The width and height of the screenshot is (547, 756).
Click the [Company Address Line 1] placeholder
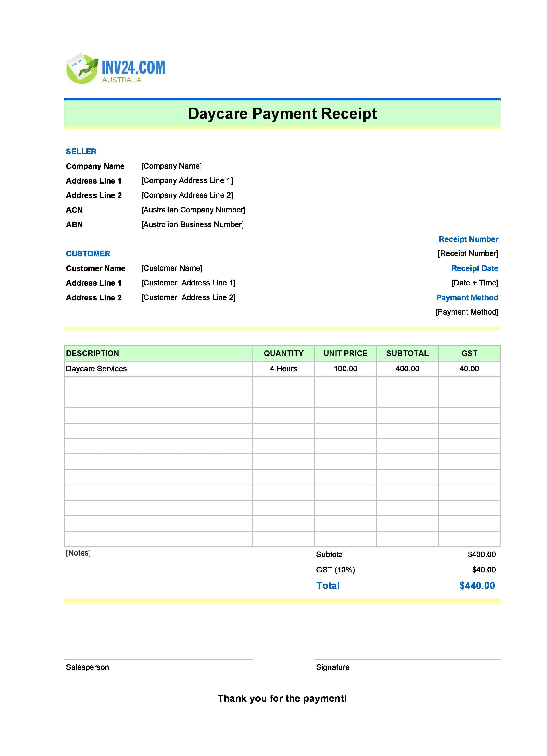(x=187, y=181)
